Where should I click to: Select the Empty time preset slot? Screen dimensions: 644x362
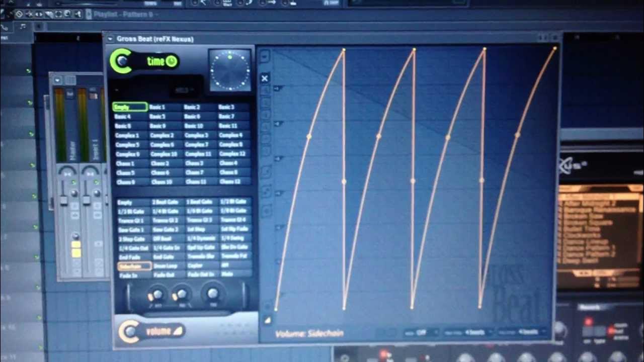pos(130,107)
